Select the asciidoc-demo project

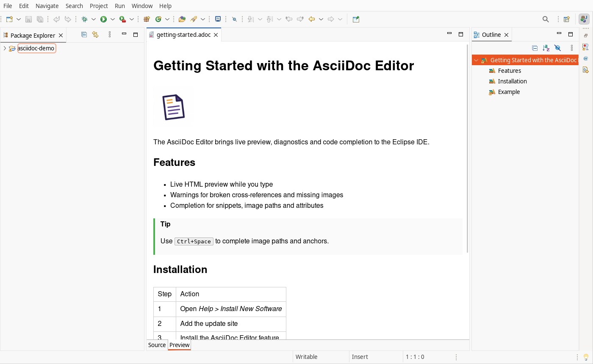pyautogui.click(x=36, y=48)
